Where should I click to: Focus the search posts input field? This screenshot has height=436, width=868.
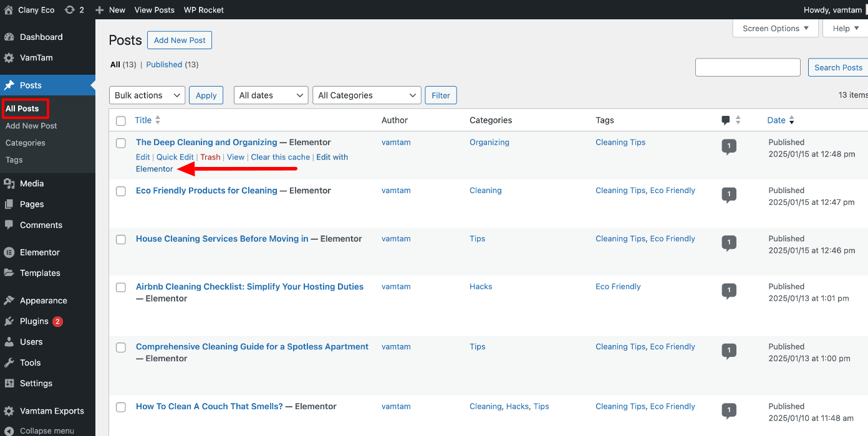pos(748,67)
